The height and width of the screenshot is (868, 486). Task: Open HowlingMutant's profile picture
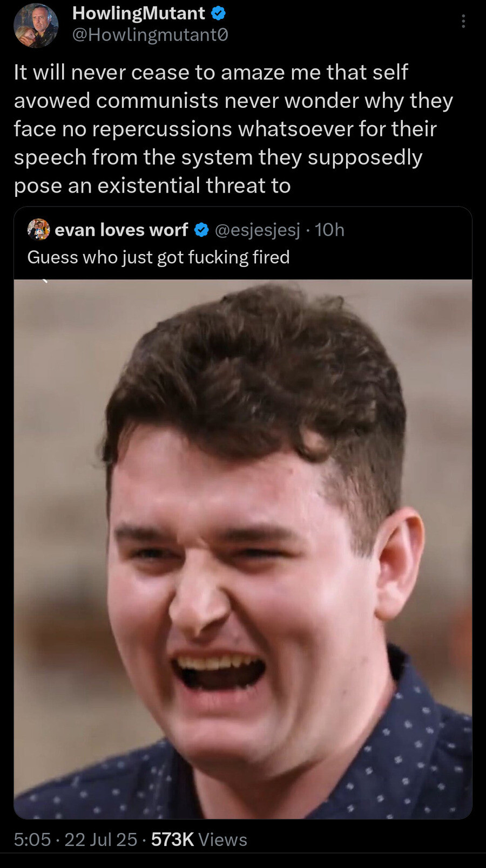pyautogui.click(x=36, y=25)
